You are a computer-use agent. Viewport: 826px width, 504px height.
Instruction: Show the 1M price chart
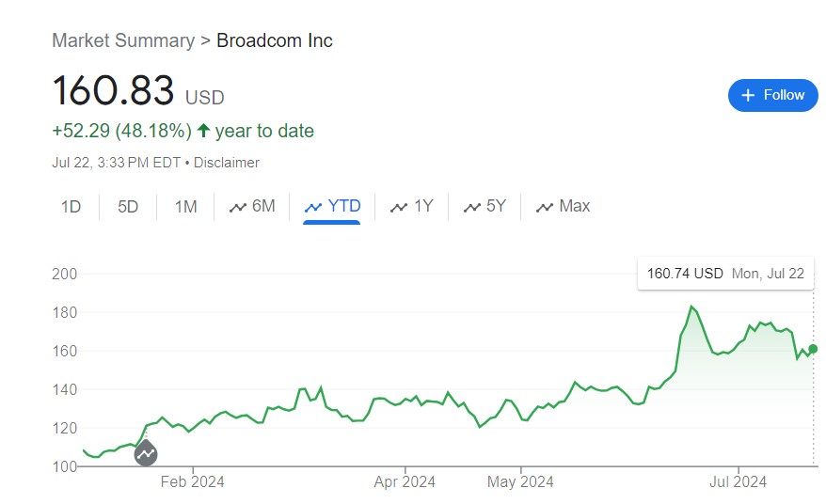pyautogui.click(x=185, y=207)
